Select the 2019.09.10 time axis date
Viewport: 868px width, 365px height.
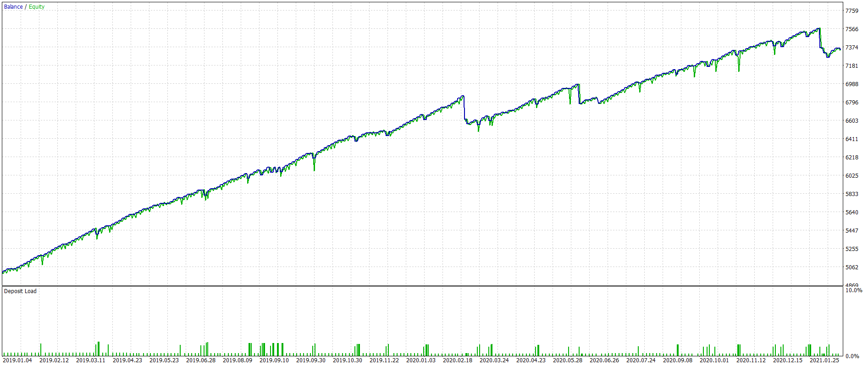[274, 360]
